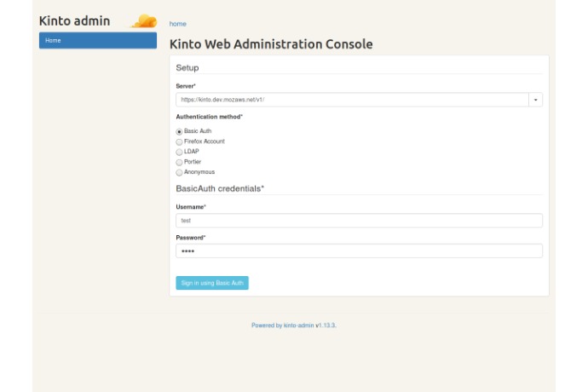The width and height of the screenshot is (588, 392).
Task: Click the Setup section heading
Action: click(187, 68)
